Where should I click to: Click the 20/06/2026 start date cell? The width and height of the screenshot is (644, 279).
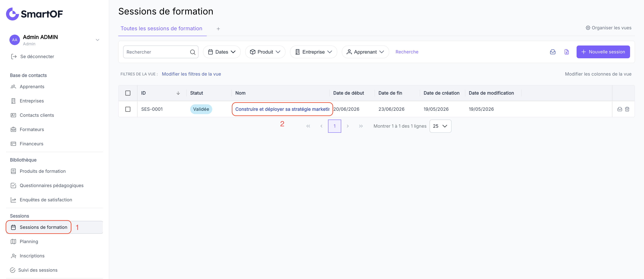click(346, 109)
